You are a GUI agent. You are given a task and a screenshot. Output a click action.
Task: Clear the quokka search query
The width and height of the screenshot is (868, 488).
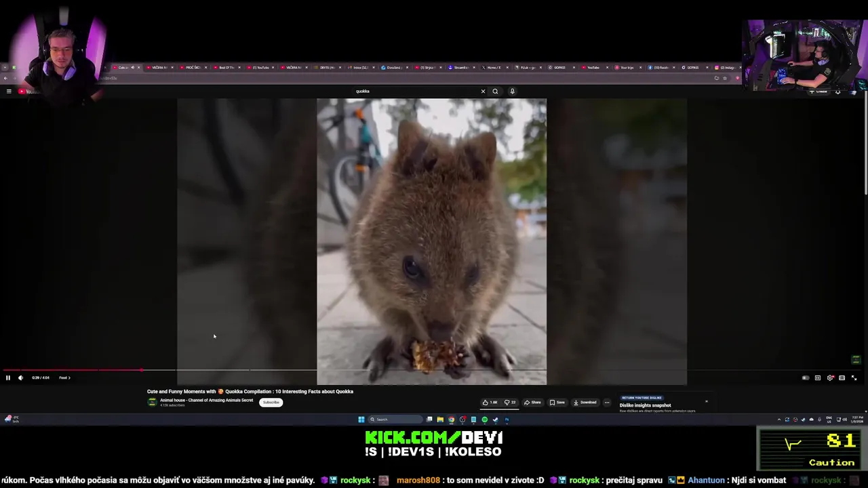coord(483,91)
